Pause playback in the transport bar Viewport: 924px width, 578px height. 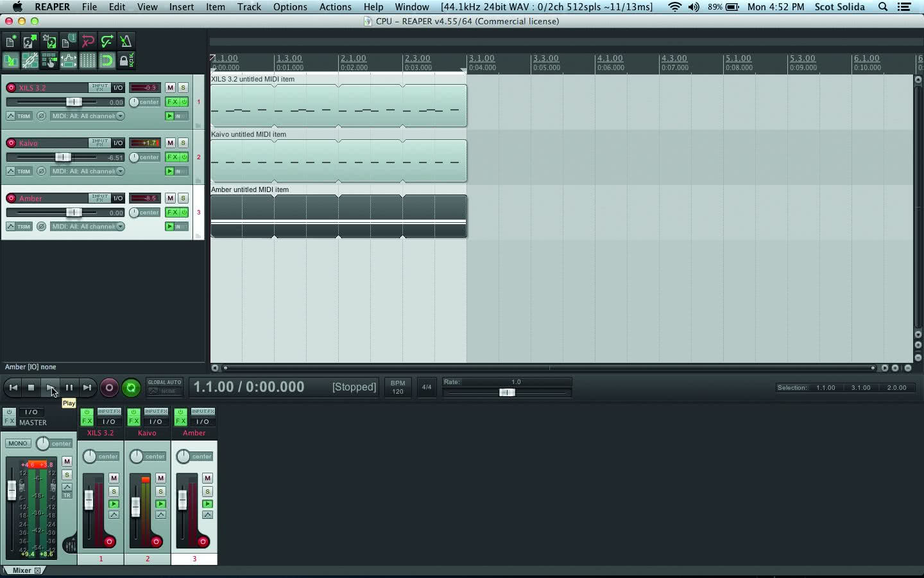(69, 387)
